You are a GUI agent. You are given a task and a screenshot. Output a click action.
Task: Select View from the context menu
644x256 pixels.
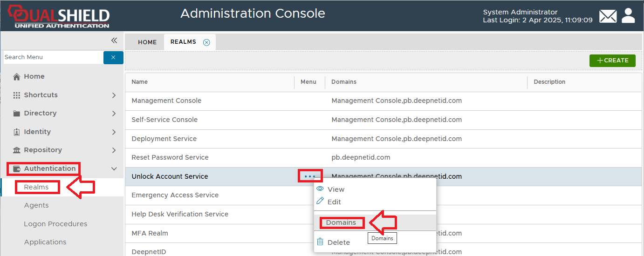[336, 189]
